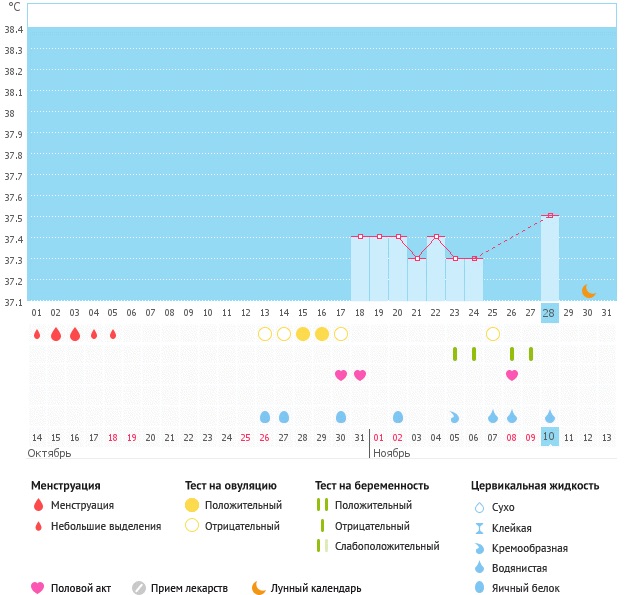The height and width of the screenshot is (595, 626).
Task: Click the pregnancy test mark on day 27
Action: 531,354
